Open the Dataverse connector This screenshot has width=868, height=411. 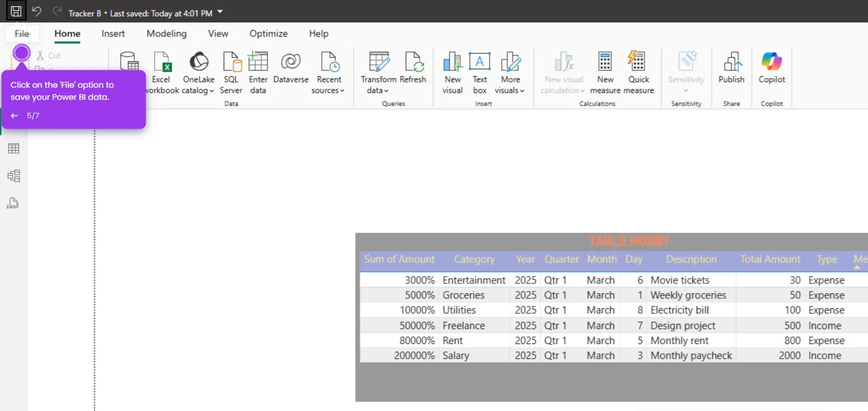[x=291, y=68]
